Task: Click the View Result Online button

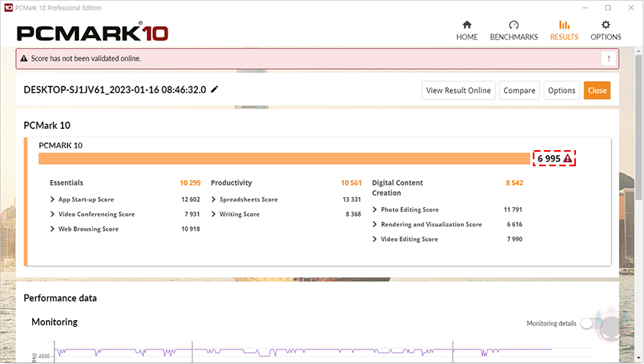Action: 458,90
